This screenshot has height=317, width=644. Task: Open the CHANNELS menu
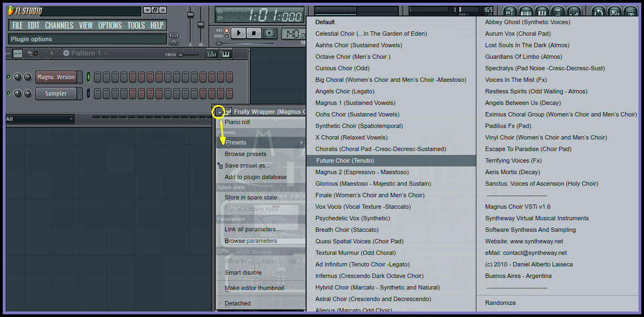59,25
